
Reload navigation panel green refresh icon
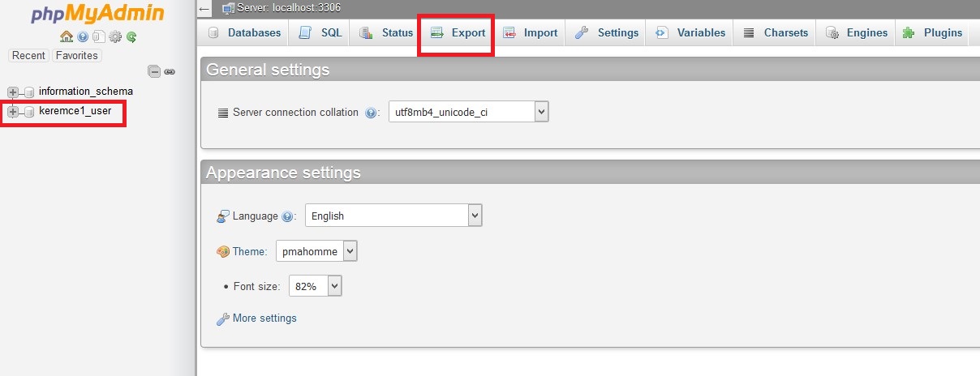click(x=131, y=36)
